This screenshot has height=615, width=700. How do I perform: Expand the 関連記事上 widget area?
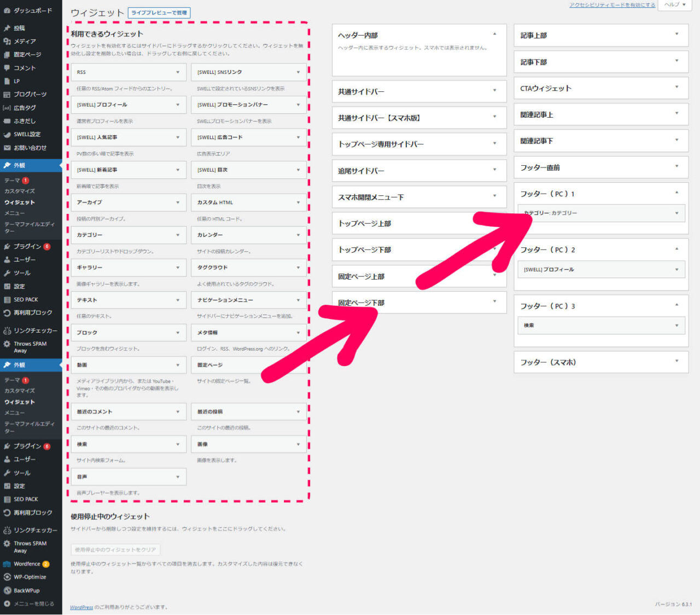676,113
